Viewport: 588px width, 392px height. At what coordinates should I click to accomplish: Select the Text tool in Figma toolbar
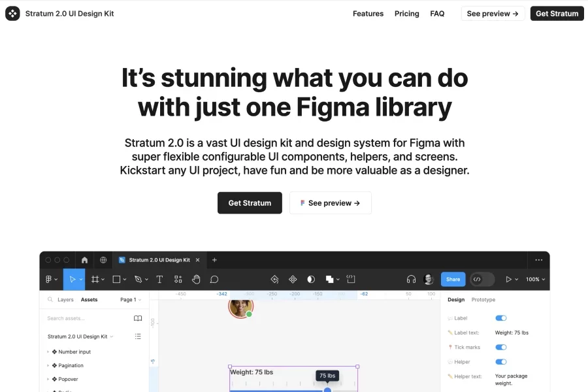click(159, 279)
